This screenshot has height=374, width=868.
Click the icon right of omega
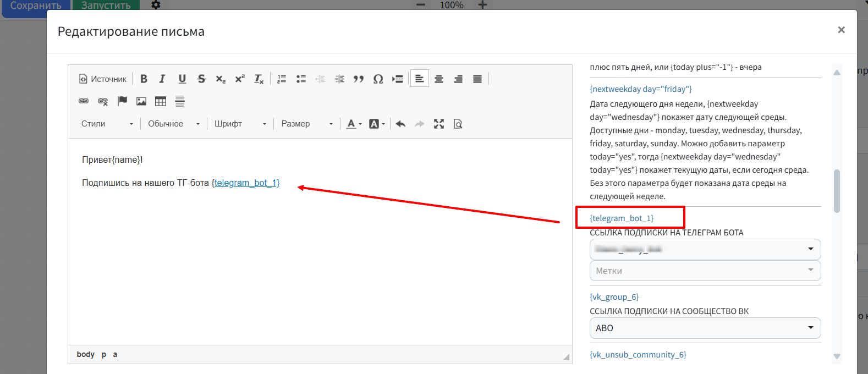(397, 79)
